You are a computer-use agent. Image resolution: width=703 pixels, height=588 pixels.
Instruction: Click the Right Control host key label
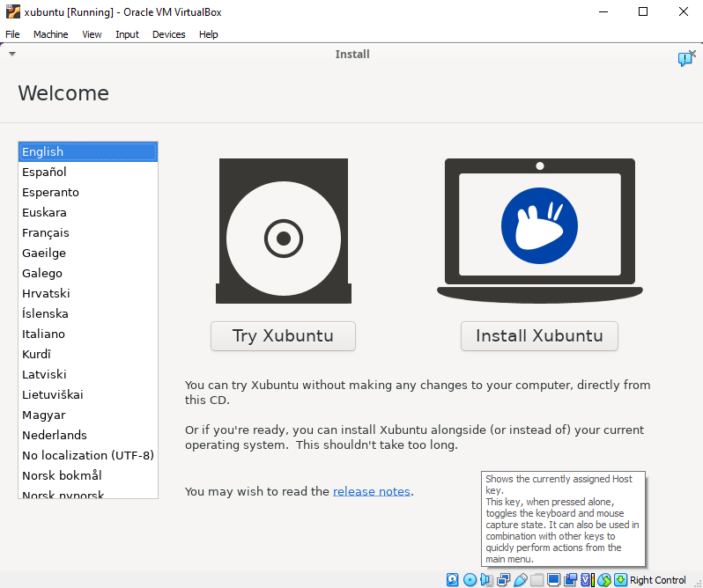[x=658, y=580]
